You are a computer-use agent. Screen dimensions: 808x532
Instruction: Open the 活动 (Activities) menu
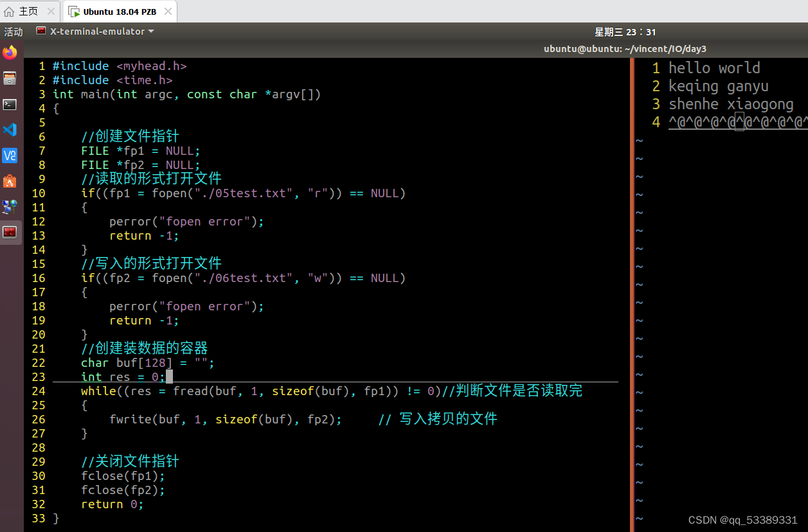13,31
